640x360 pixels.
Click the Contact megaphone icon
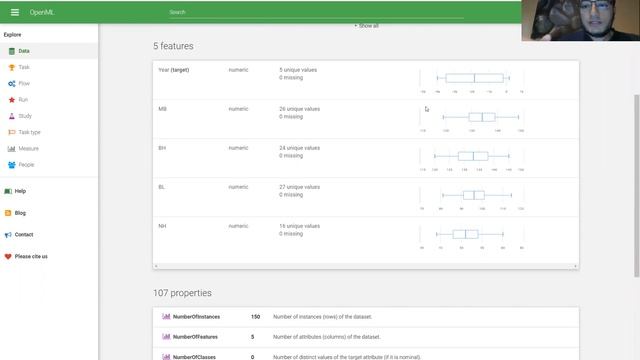coord(8,235)
